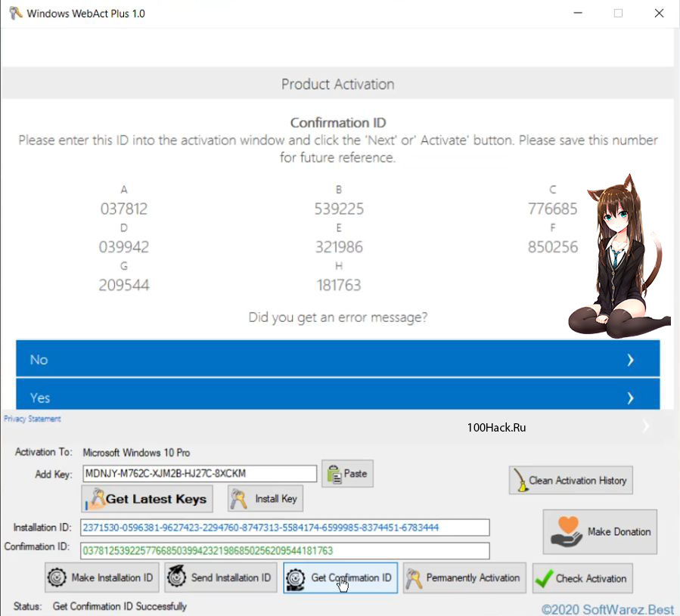This screenshot has height=616, width=680.
Task: Click the Installation ID text field
Action: (284, 528)
